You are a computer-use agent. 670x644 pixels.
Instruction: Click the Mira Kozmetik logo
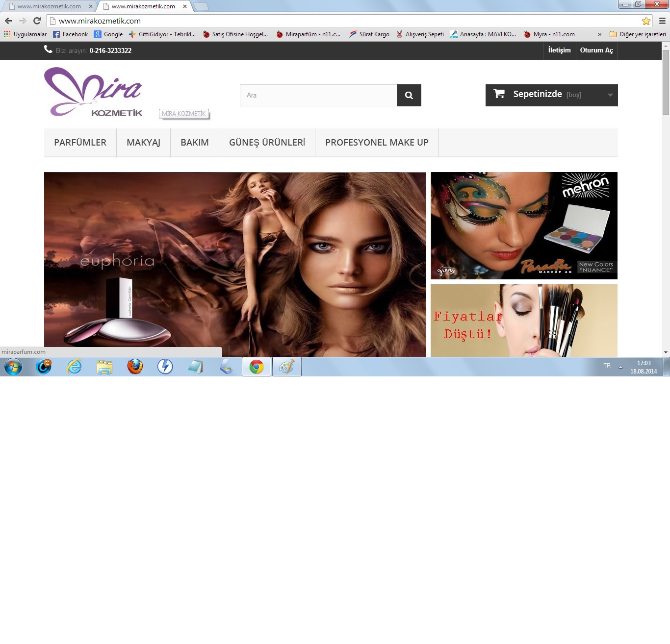tap(93, 92)
